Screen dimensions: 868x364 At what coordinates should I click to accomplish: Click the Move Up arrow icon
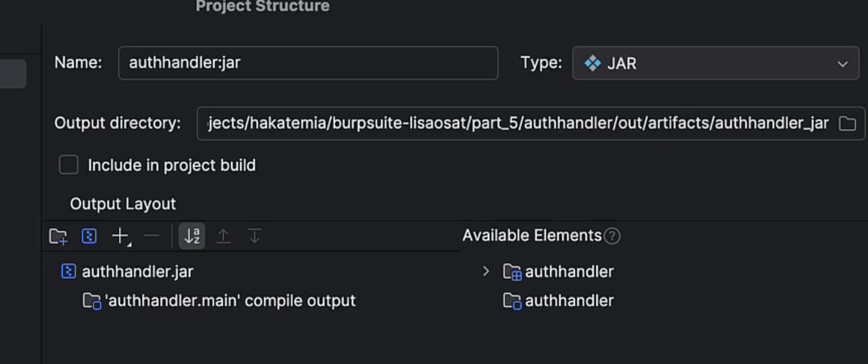click(x=223, y=236)
